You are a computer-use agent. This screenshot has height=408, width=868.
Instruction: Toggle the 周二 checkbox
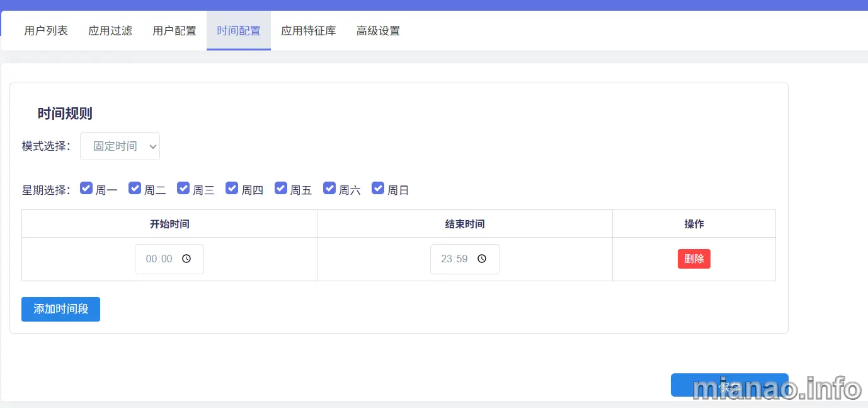[135, 188]
